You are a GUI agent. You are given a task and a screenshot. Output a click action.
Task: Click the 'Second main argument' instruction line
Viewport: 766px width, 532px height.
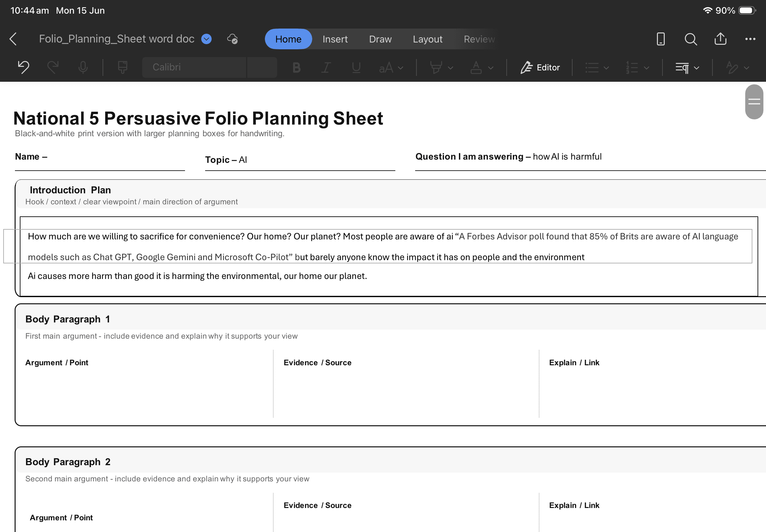(x=167, y=479)
